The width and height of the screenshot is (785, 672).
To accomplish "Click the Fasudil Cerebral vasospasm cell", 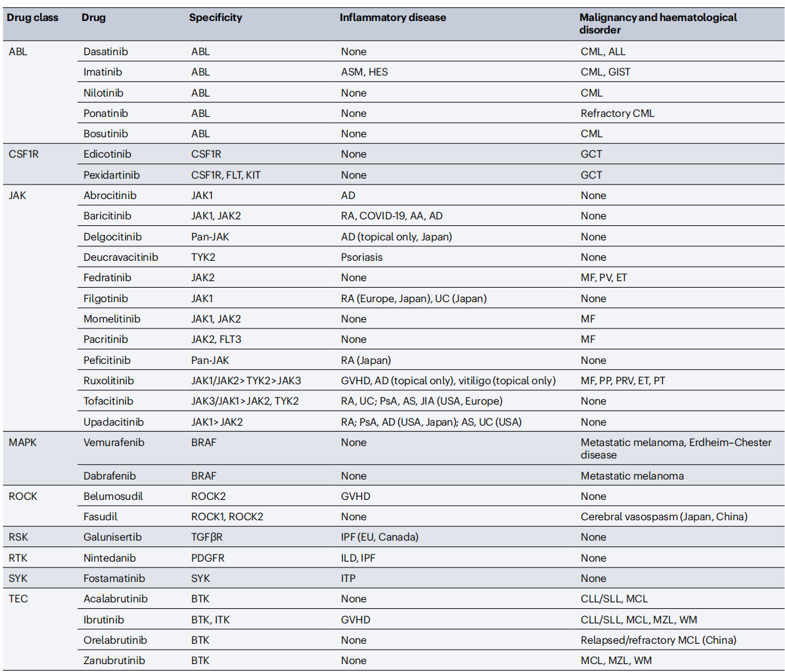I will click(663, 517).
